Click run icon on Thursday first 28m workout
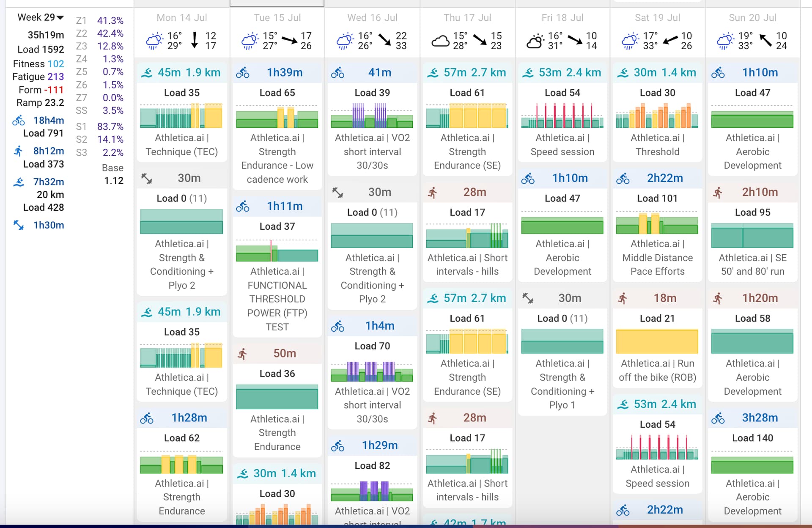Image resolution: width=812 pixels, height=528 pixels. [432, 192]
